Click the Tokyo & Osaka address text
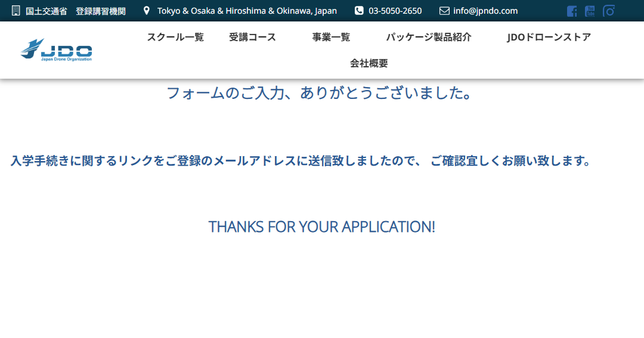The height and width of the screenshot is (338, 644). (x=247, y=11)
